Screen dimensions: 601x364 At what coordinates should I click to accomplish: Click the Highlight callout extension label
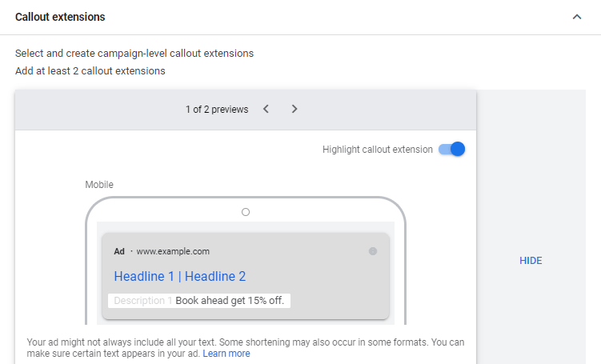[x=378, y=150]
